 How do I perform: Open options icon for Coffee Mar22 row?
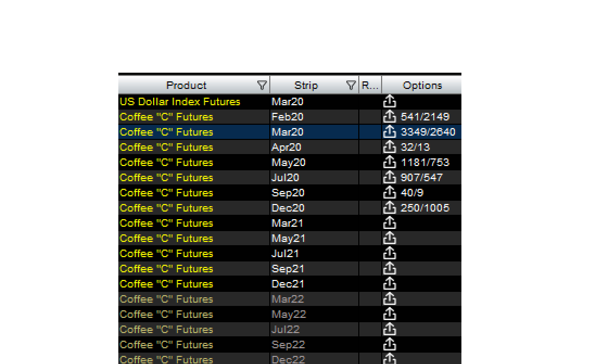pyautogui.click(x=390, y=299)
